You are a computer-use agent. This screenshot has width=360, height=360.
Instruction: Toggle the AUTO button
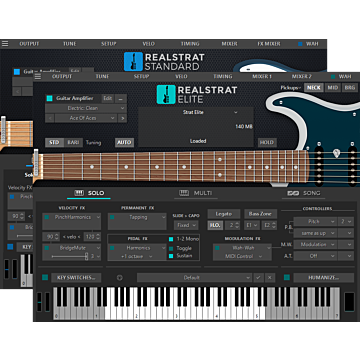[124, 142]
